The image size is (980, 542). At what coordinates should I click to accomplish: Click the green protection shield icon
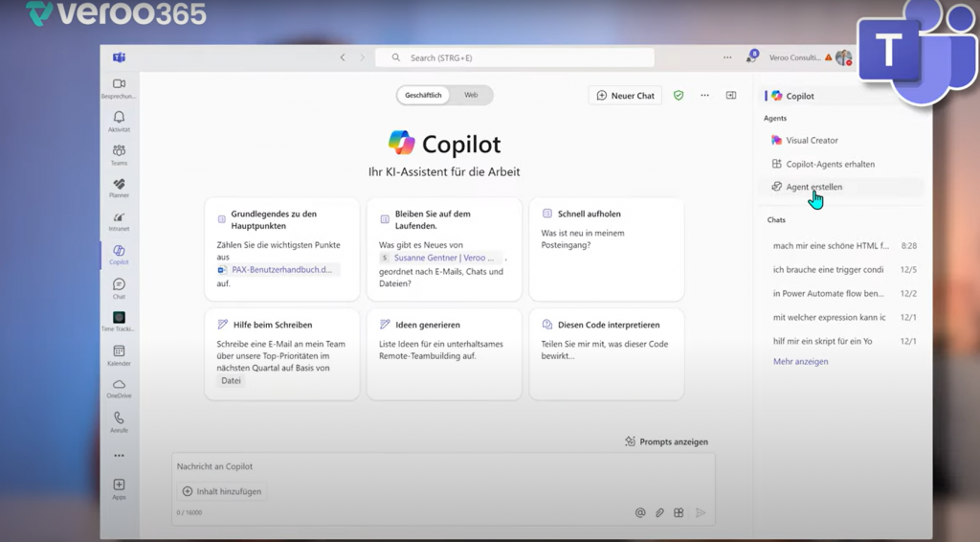pos(679,95)
